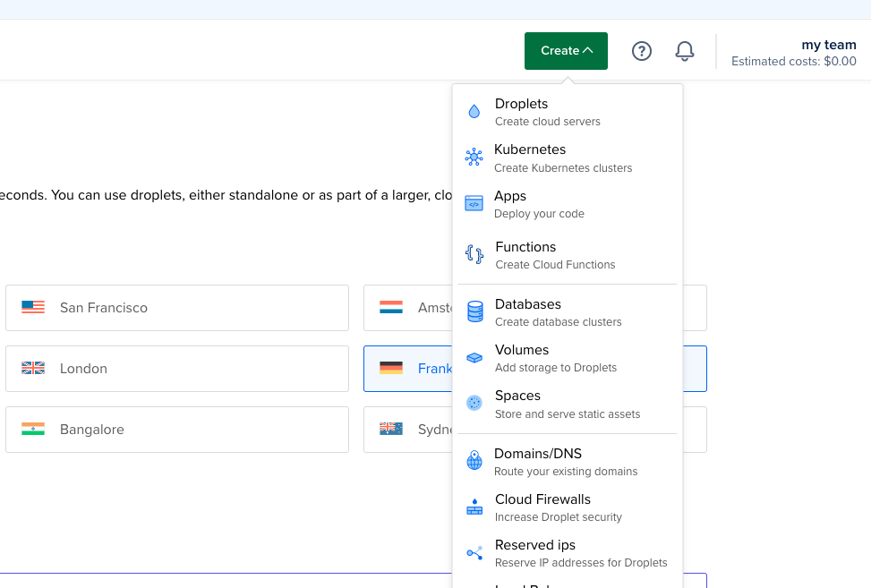The image size is (871, 588).
Task: Select the Sydney region card
Action: (407, 430)
